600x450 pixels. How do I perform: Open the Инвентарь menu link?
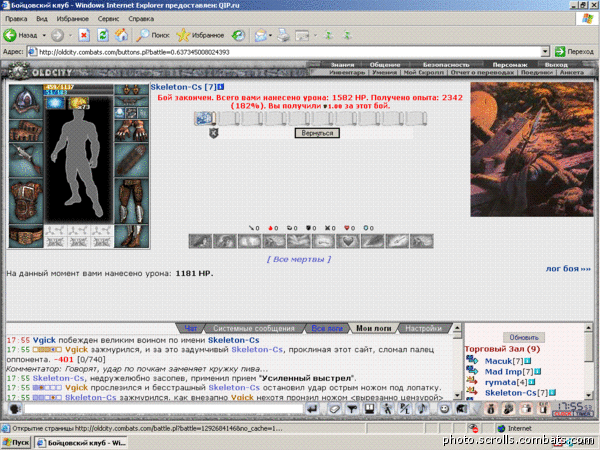pyautogui.click(x=347, y=72)
